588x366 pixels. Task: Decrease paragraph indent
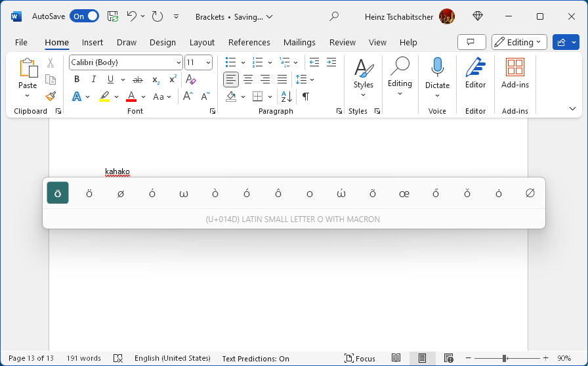click(314, 62)
